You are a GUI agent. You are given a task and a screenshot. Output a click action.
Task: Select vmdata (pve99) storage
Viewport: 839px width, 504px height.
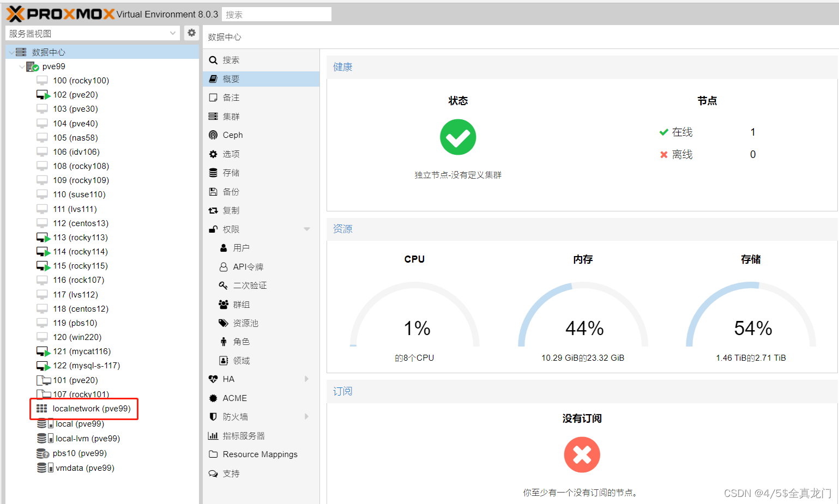pos(84,468)
